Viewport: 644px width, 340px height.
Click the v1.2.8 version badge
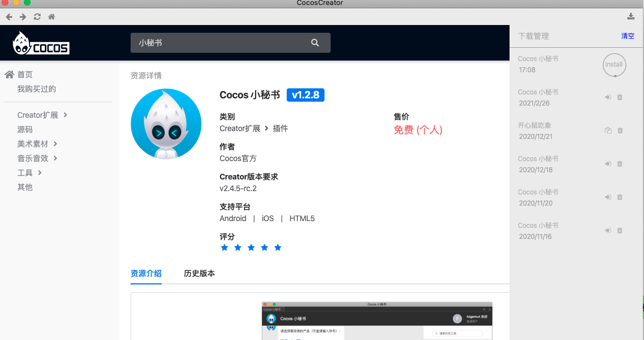click(x=306, y=95)
